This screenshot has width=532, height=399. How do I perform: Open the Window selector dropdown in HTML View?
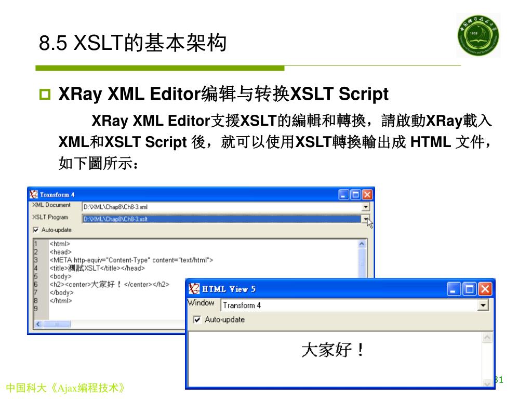click(x=483, y=305)
